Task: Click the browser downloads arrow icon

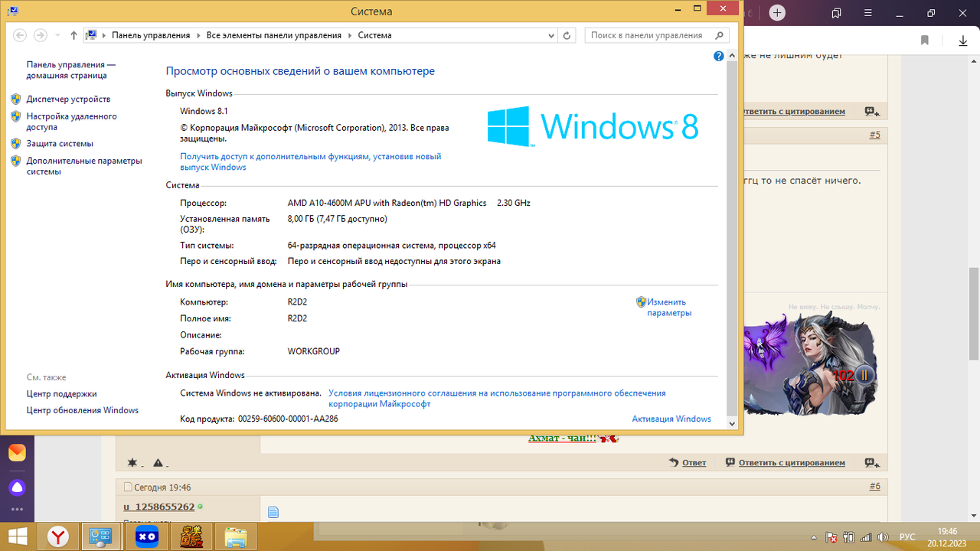Action: click(x=963, y=41)
